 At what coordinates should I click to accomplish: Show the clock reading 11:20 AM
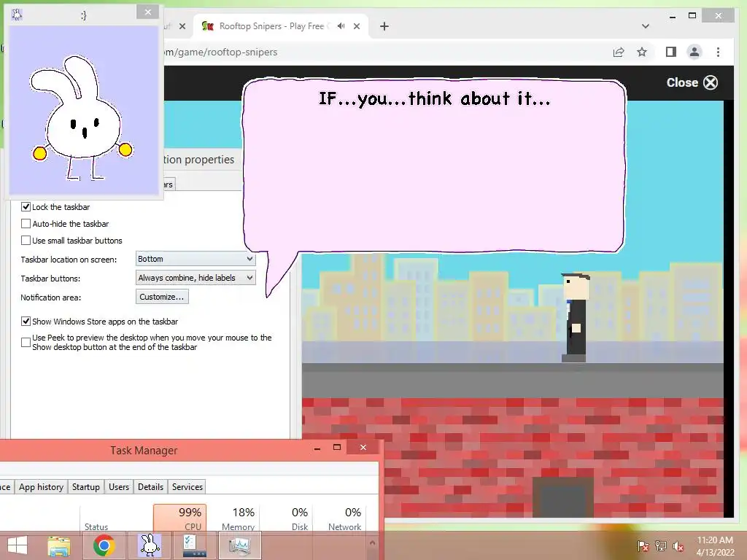[x=715, y=540]
